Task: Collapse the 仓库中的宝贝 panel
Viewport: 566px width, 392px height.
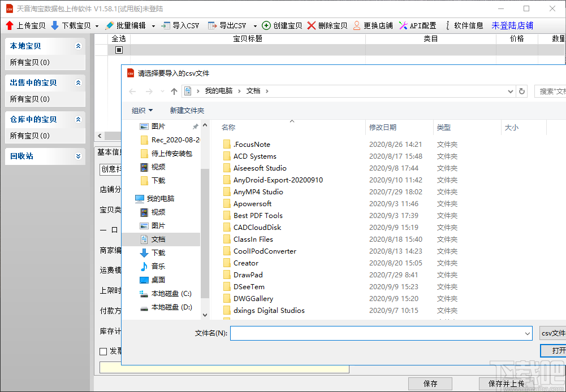Action: [79, 120]
